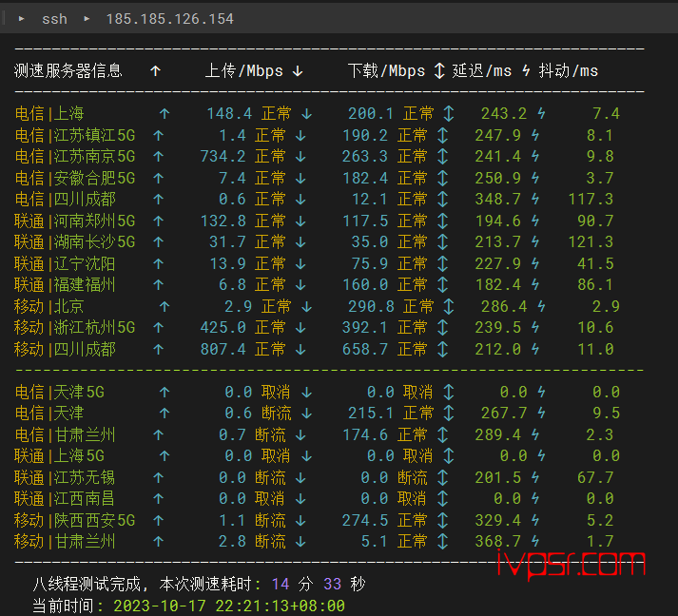Select latency 250.9 in 安徽合肥5G row

(497, 178)
